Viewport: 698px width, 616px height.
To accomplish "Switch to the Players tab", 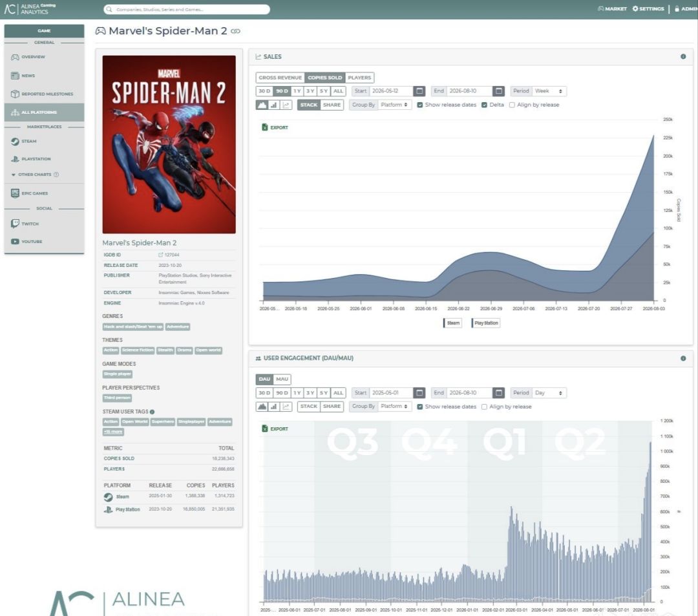I will pos(359,78).
